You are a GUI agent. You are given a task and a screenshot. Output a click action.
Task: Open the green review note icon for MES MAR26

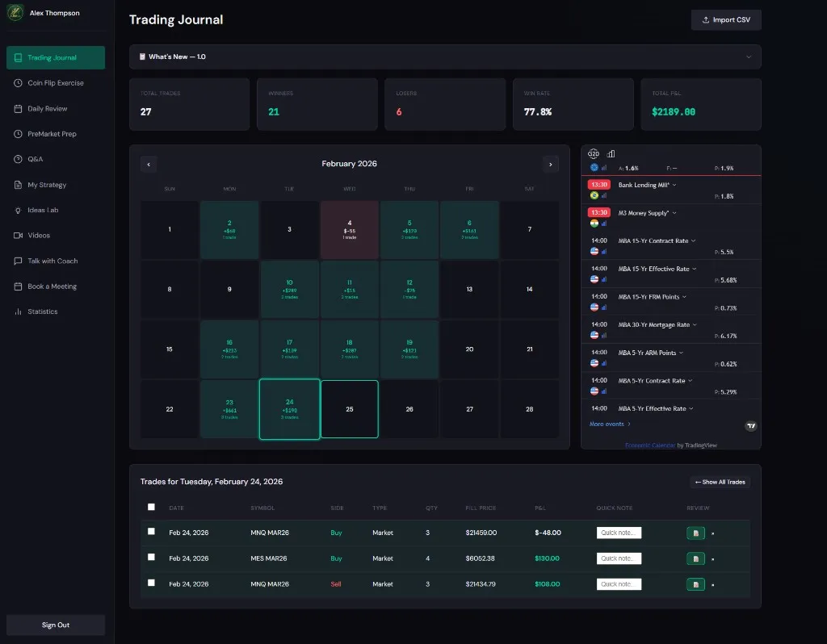tap(695, 558)
